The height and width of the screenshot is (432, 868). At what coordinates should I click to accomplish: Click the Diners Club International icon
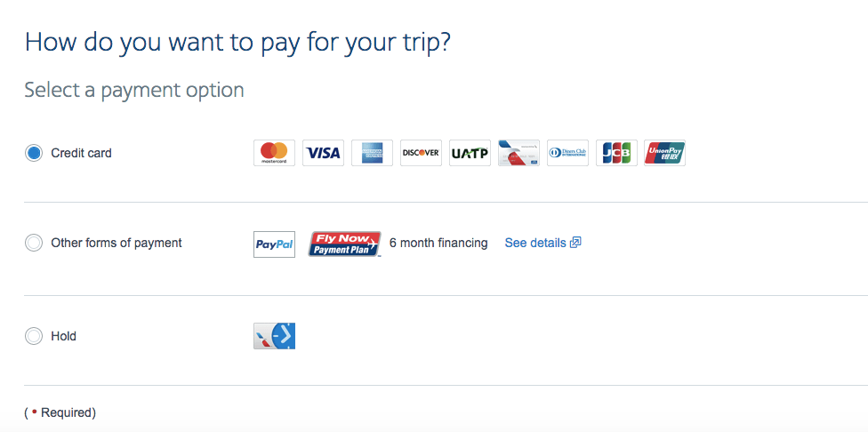pos(567,153)
